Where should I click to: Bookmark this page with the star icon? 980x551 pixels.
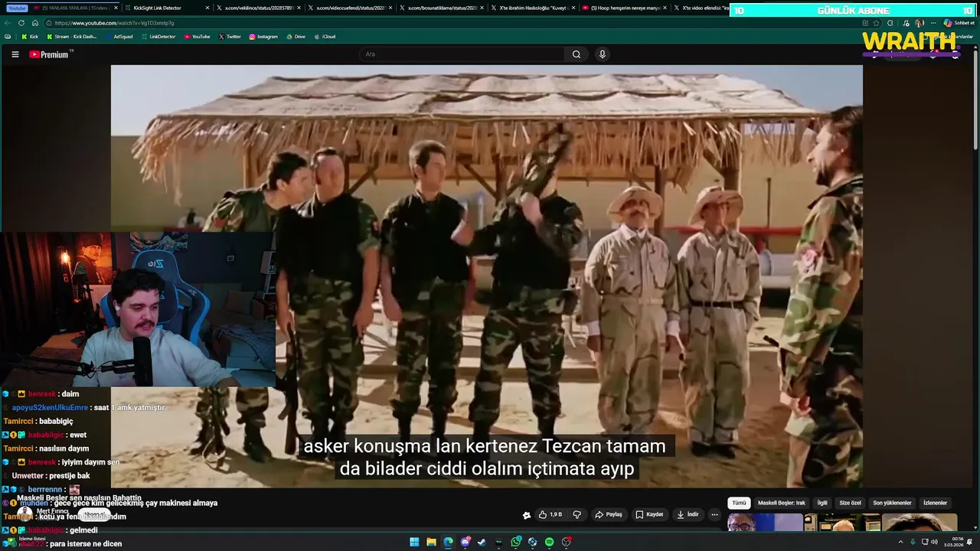pyautogui.click(x=876, y=23)
